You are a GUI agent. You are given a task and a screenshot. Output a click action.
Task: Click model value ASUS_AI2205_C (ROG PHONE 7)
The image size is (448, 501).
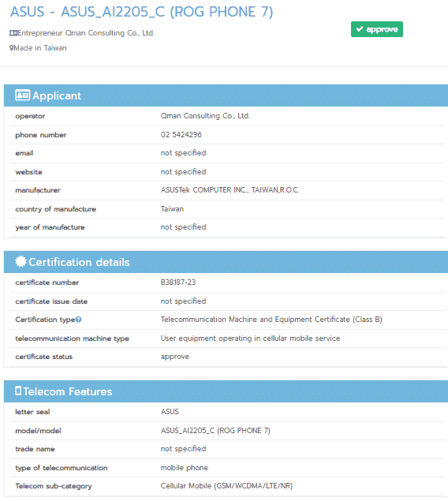(215, 431)
